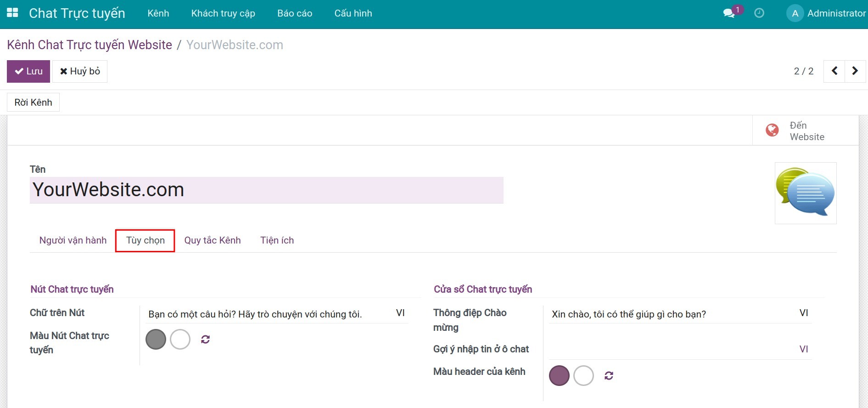Screen dimensions: 868x408
Task: Open the Cấu hình menu
Action: 353,13
